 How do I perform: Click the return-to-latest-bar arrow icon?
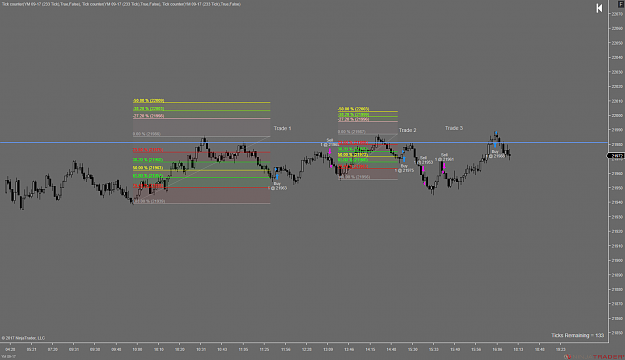(599, 8)
